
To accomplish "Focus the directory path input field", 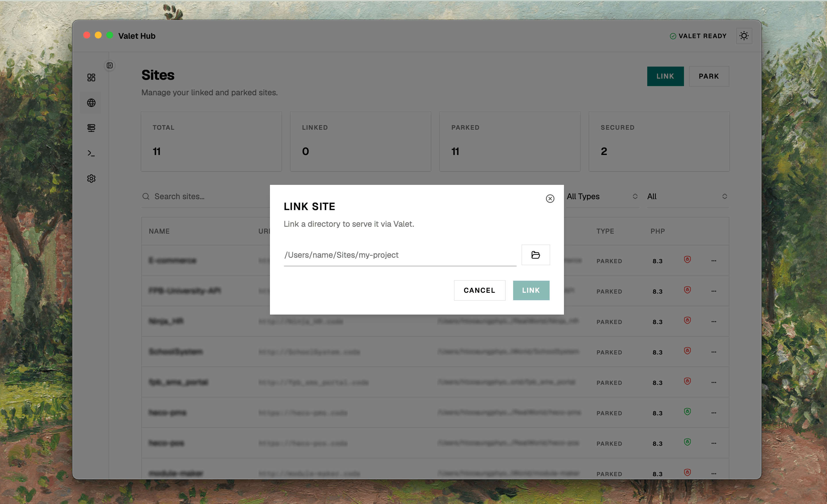I will click(400, 255).
